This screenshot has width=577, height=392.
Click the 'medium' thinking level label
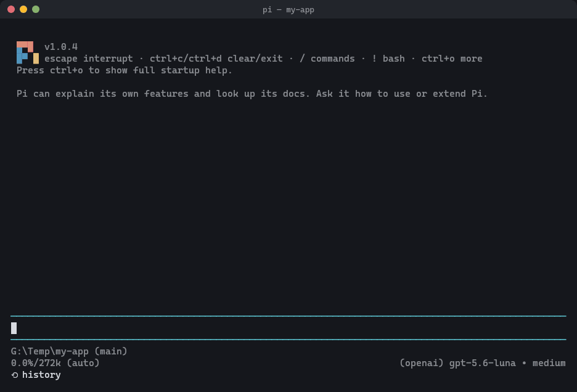point(549,363)
